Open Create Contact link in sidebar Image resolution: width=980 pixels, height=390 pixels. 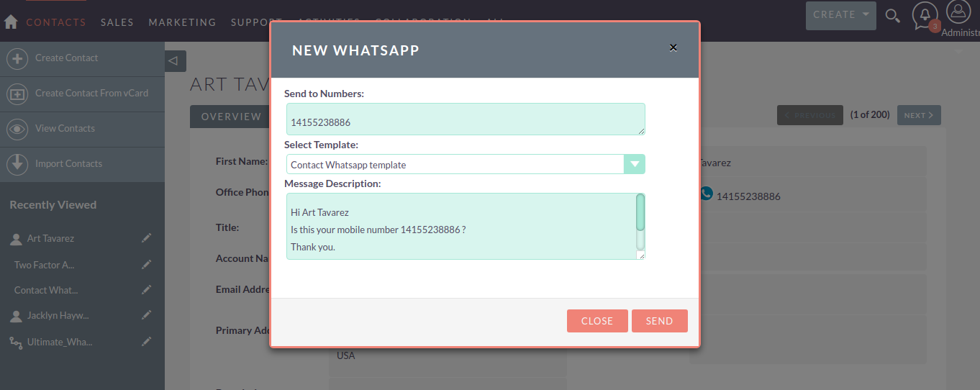point(67,58)
